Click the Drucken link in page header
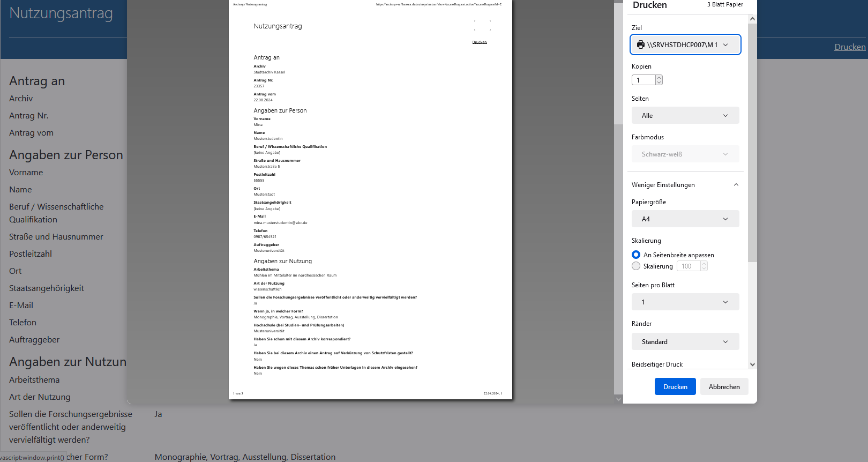 click(x=850, y=47)
